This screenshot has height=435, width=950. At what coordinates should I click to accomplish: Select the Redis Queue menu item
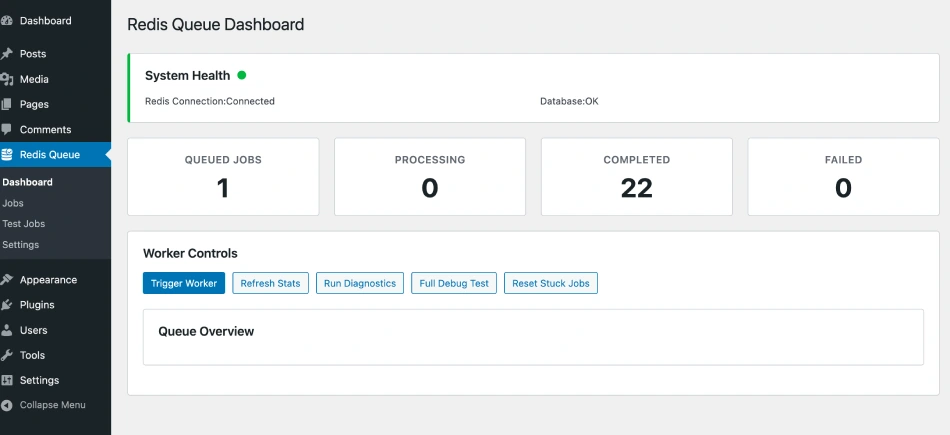pos(55,154)
